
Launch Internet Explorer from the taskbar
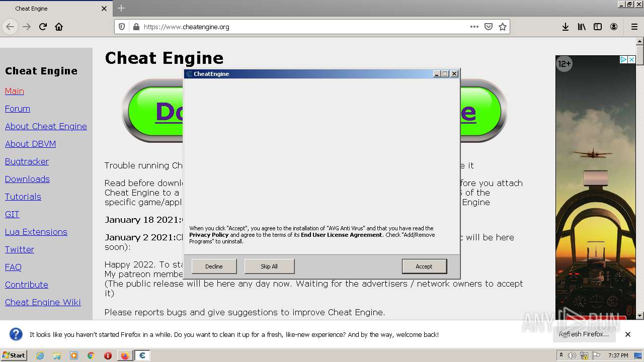[40, 355]
